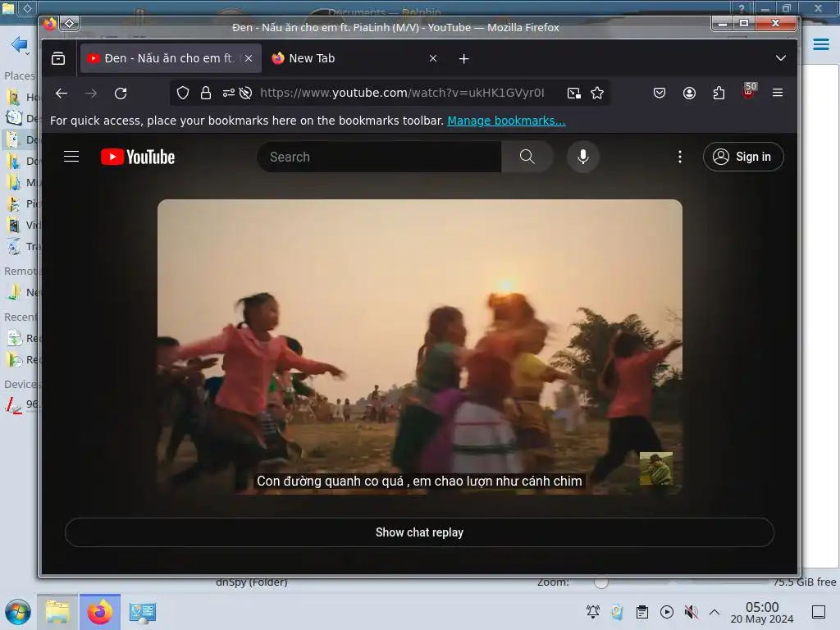This screenshot has height=630, width=840.
Task: Open site permissions icon in address bar
Action: (x=229, y=94)
